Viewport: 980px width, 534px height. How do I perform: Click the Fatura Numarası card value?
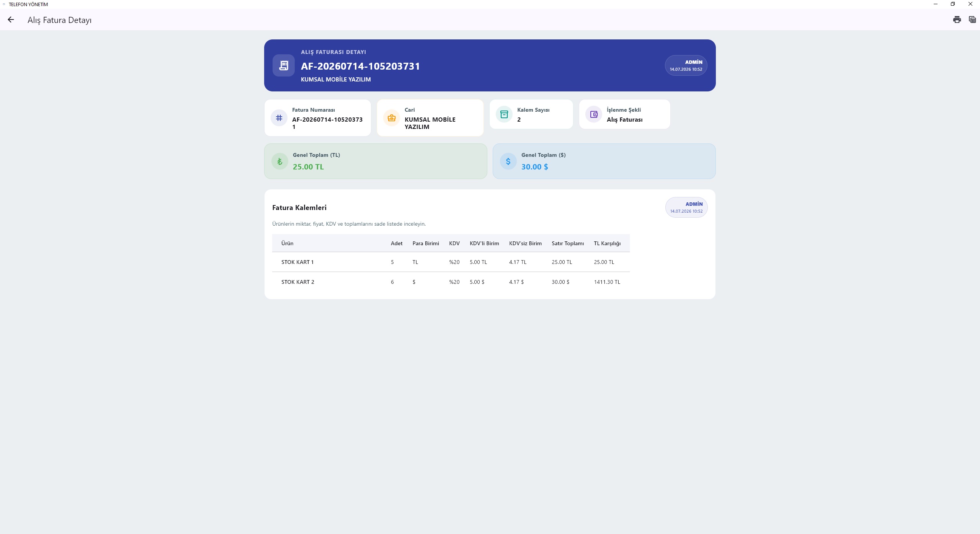pyautogui.click(x=327, y=123)
